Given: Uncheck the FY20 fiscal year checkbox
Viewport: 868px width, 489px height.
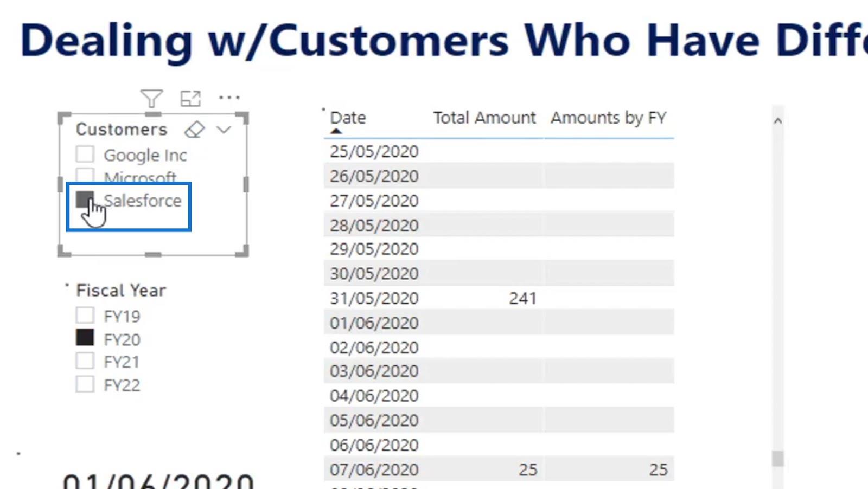Looking at the screenshot, I should coord(85,338).
